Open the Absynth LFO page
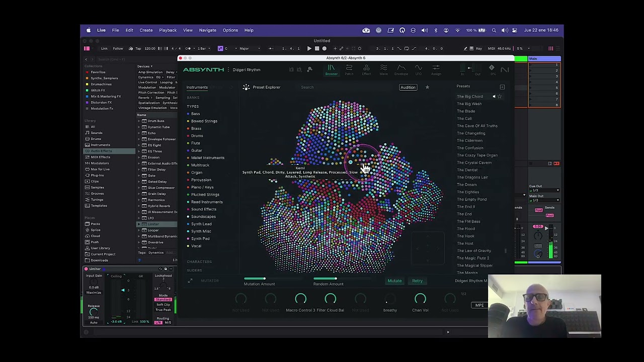Screen dimensions: 644x362 [x=418, y=70]
